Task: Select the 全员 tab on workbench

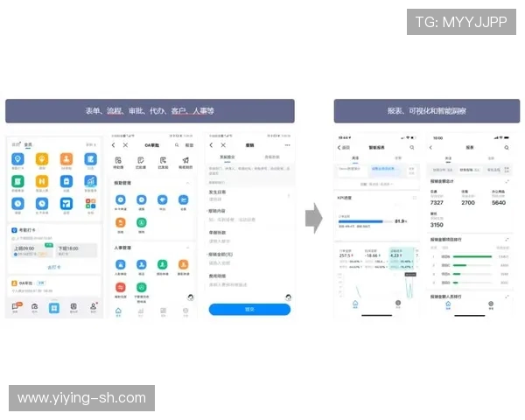Action: coord(28,144)
